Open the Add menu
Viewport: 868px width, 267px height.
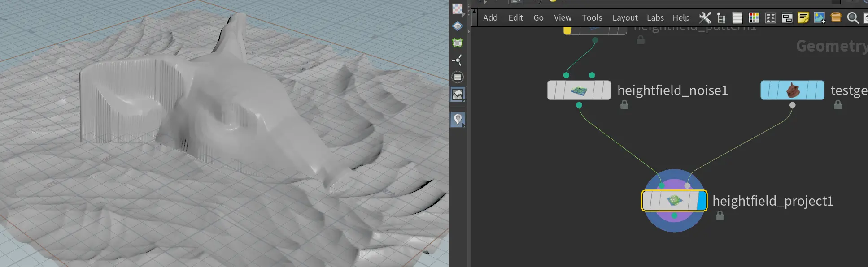click(490, 17)
